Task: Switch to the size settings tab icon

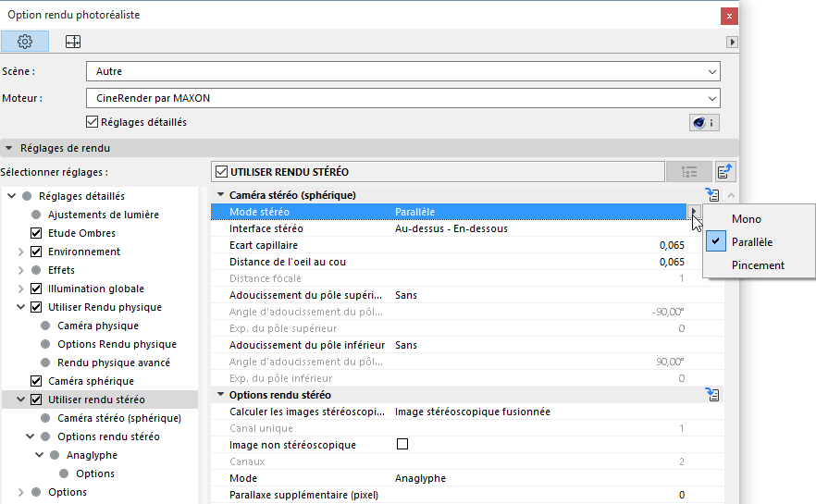Action: (x=73, y=42)
